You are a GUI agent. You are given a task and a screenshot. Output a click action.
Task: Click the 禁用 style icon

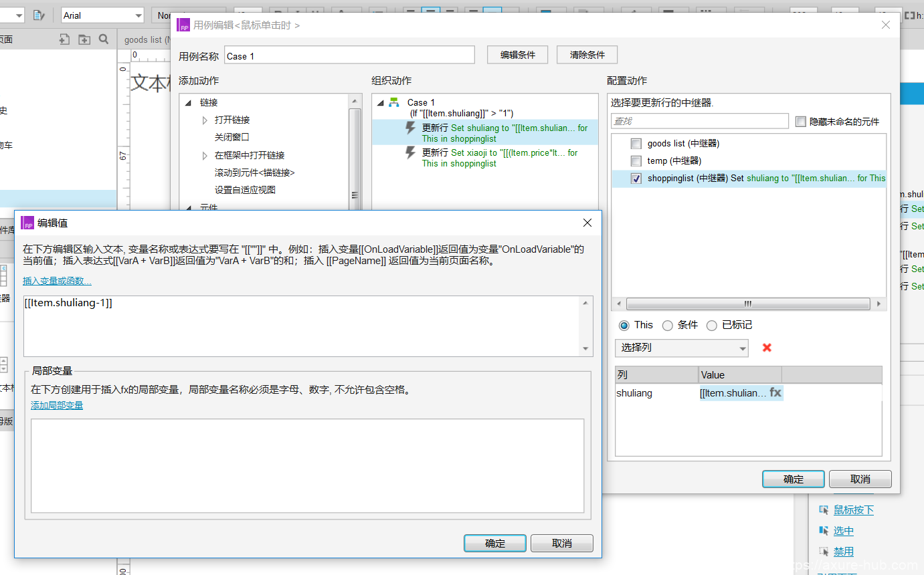pyautogui.click(x=824, y=552)
